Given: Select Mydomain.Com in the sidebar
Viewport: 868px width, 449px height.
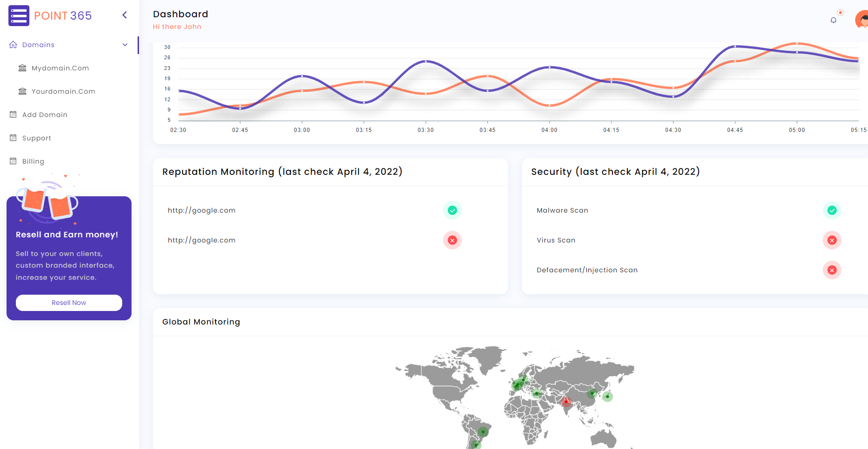Looking at the screenshot, I should [60, 68].
